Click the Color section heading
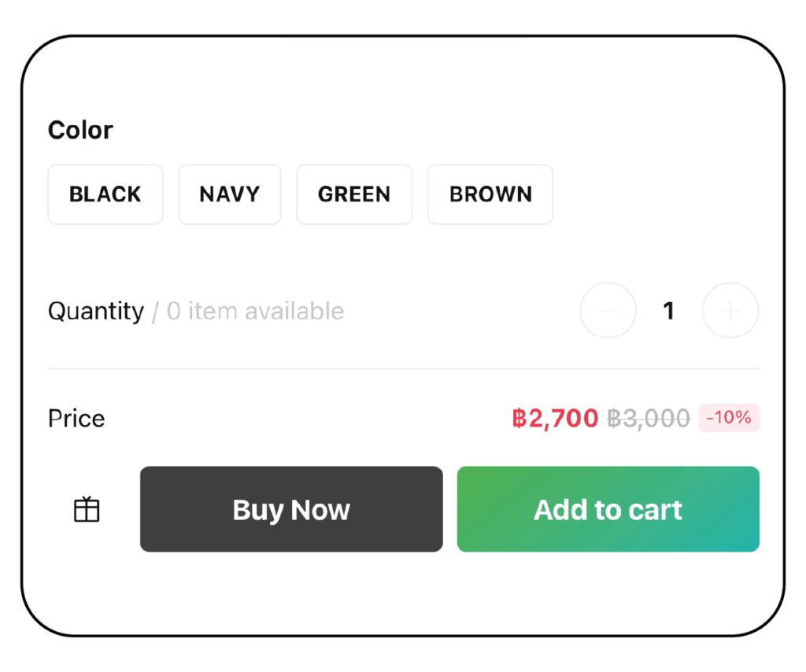The image size is (806, 672). [80, 130]
